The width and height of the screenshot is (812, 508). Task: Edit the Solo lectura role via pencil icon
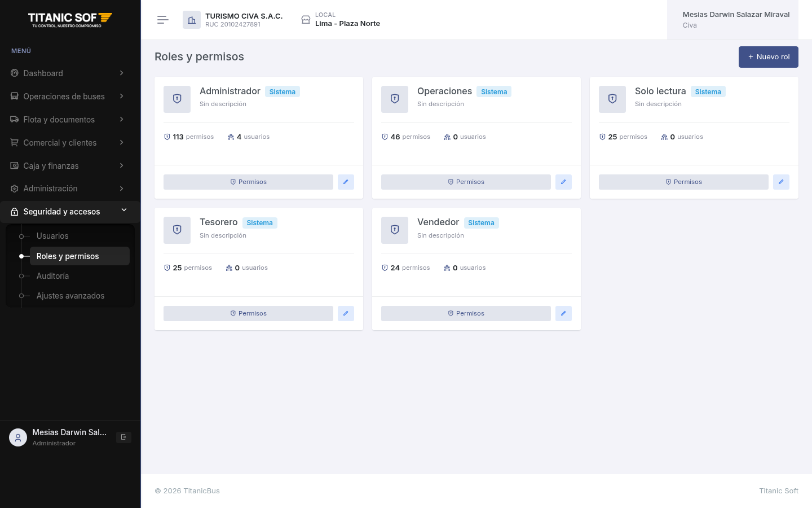click(x=781, y=182)
